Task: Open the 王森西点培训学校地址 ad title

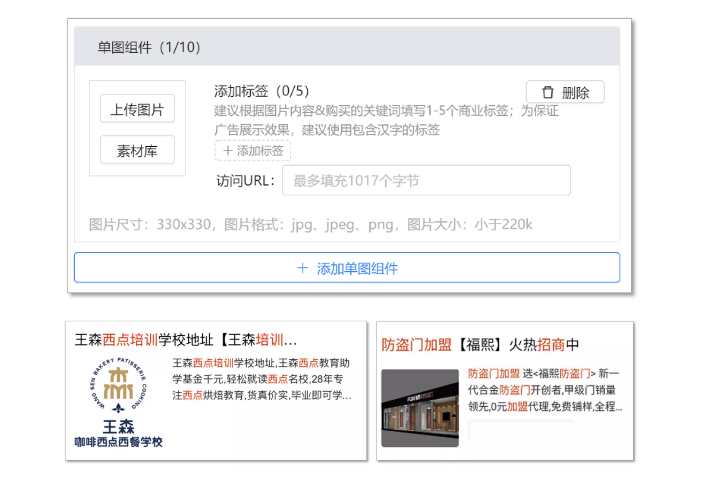Action: pyautogui.click(x=186, y=340)
